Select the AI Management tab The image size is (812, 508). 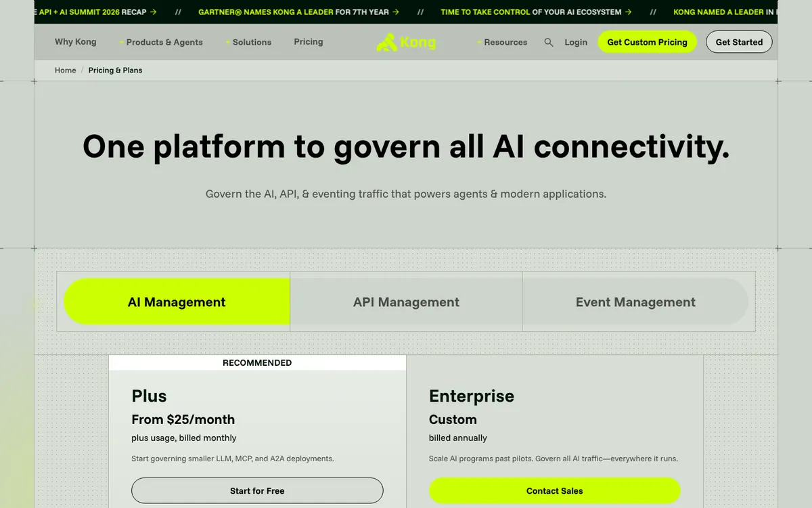click(177, 302)
